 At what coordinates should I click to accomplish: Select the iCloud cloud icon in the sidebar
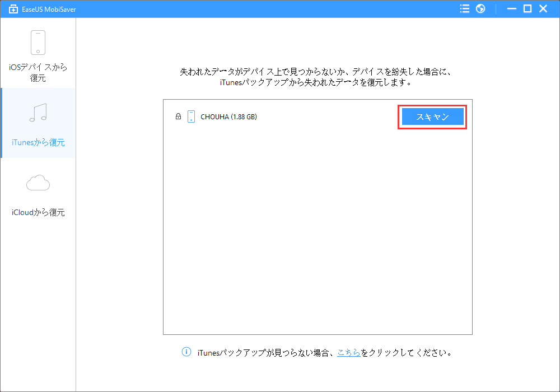click(38, 183)
